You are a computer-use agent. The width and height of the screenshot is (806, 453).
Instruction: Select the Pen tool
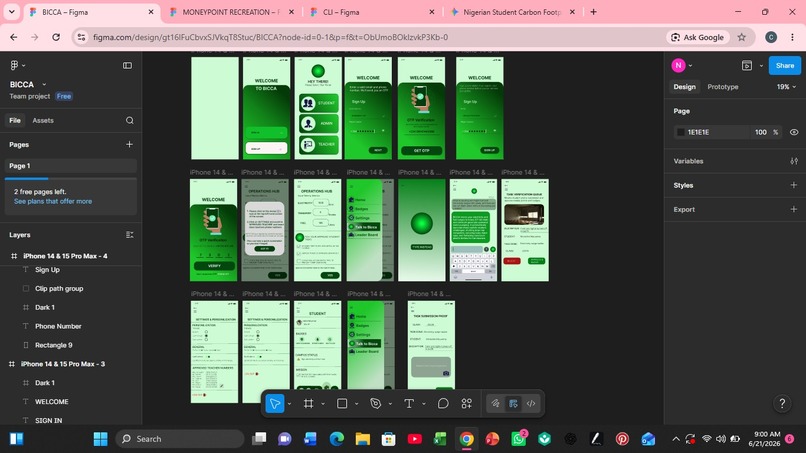376,404
